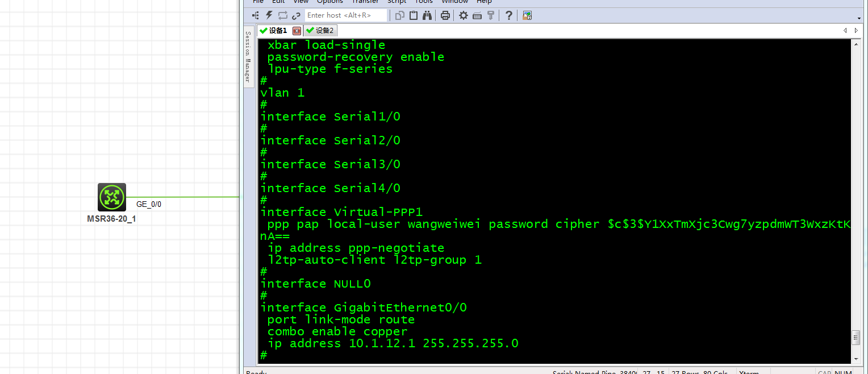The height and width of the screenshot is (374, 868).
Task: Close the 设备1 tab
Action: 297,31
